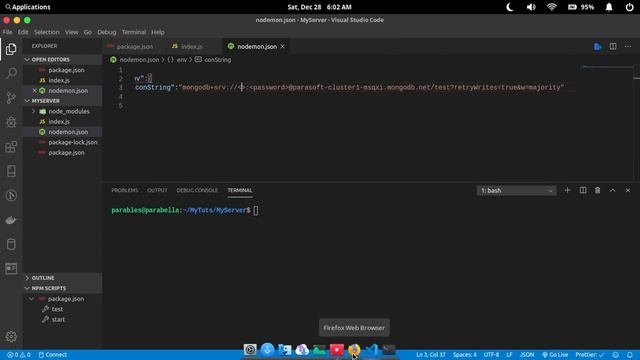
Task: Collapse the Open Editors section
Action: 62,60
